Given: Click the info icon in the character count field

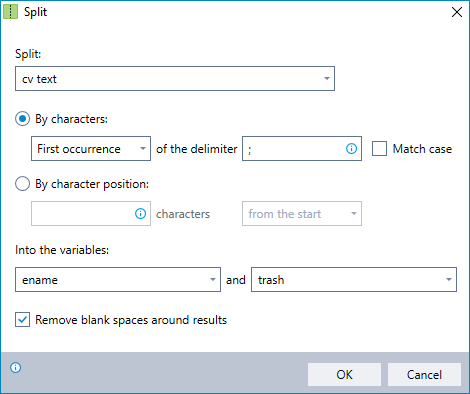Looking at the screenshot, I should (x=140, y=214).
